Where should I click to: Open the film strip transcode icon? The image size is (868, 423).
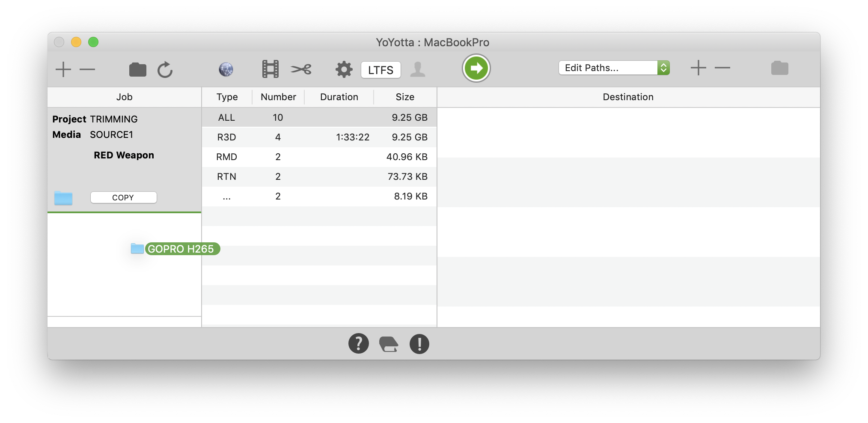pyautogui.click(x=270, y=69)
